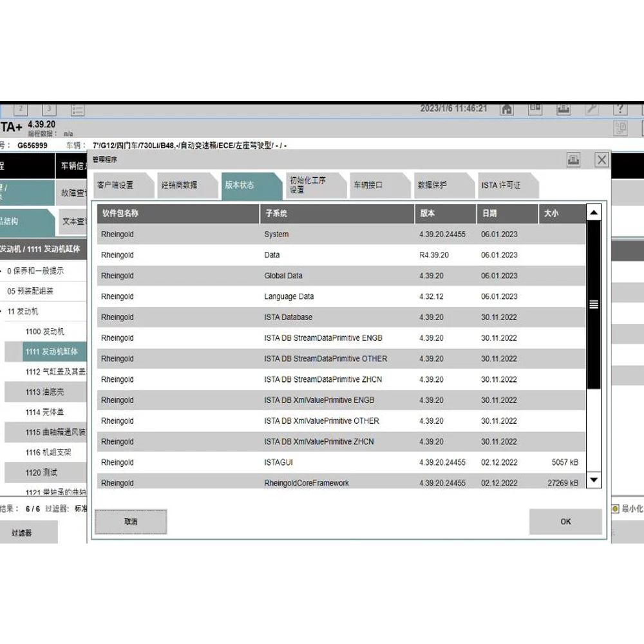Switch to 客户端设置 tab

[123, 185]
